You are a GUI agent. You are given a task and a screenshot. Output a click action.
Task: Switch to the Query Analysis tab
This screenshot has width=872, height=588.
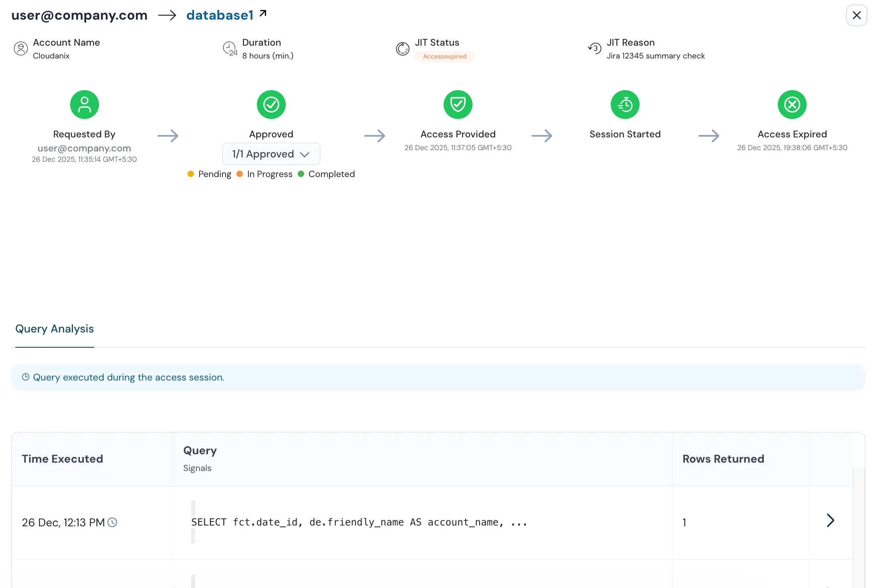[54, 328]
